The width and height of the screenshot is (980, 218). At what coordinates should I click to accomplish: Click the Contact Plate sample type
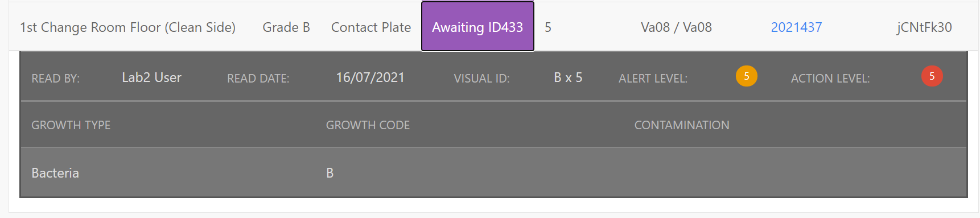pos(371,27)
